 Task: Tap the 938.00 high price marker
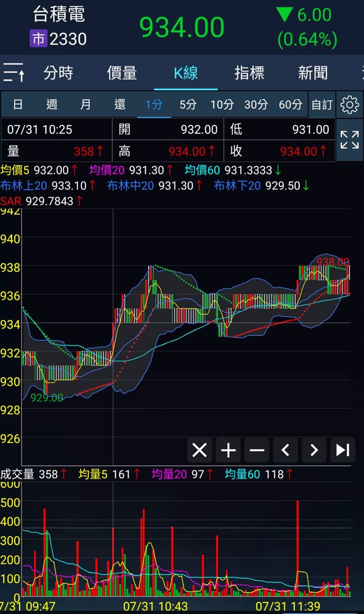332,262
